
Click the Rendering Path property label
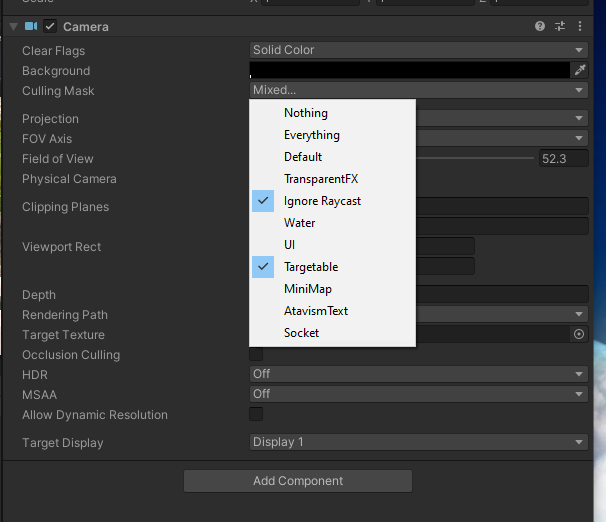[x=65, y=315]
